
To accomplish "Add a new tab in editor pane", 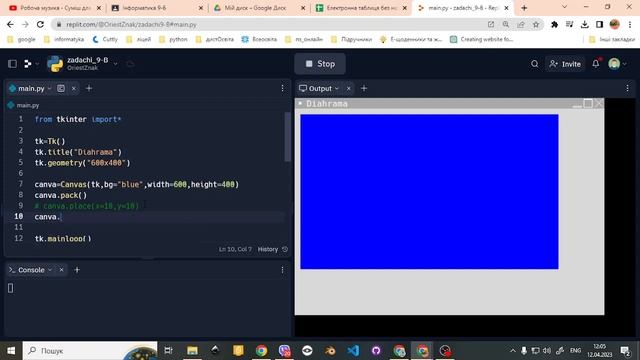I will pyautogui.click(x=89, y=88).
